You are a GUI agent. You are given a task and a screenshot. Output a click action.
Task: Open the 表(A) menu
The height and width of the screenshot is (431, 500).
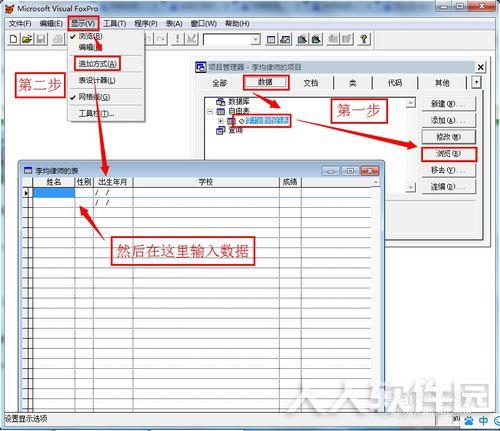click(174, 24)
